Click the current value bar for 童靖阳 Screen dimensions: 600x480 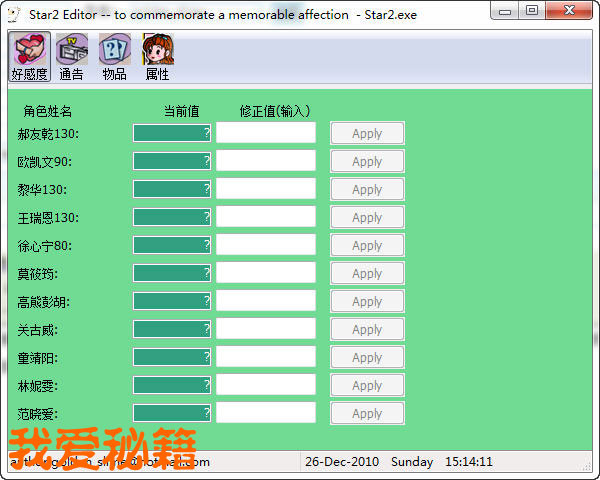172,357
